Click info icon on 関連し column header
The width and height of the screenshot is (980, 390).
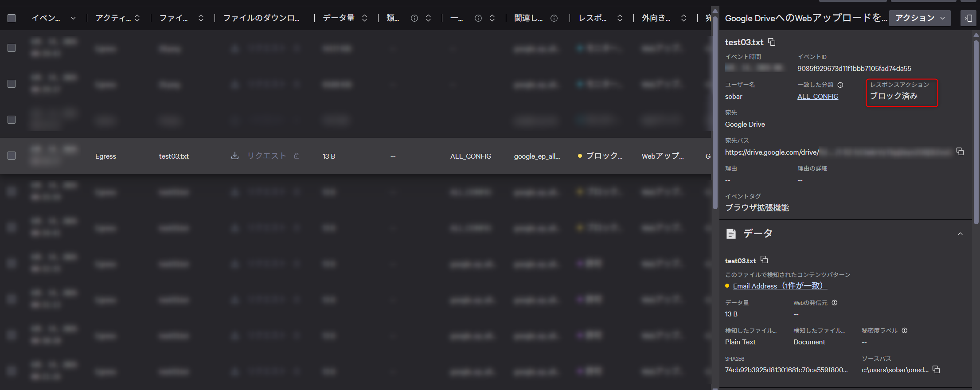554,18
